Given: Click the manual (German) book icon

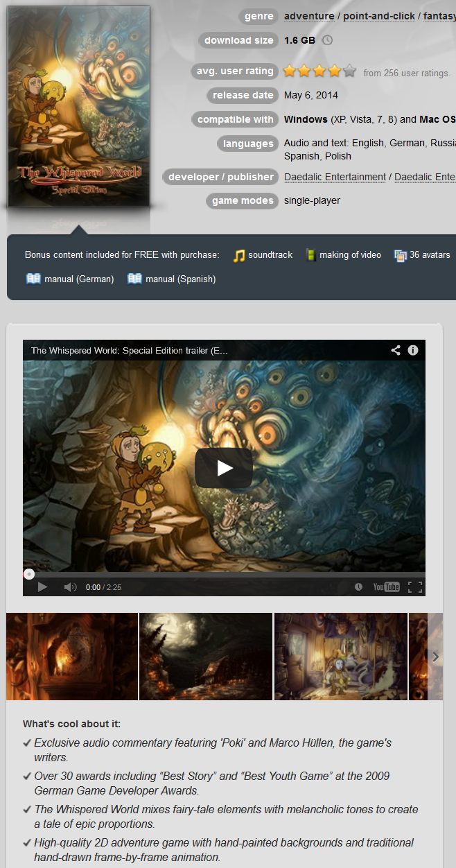Looking at the screenshot, I should 33,279.
